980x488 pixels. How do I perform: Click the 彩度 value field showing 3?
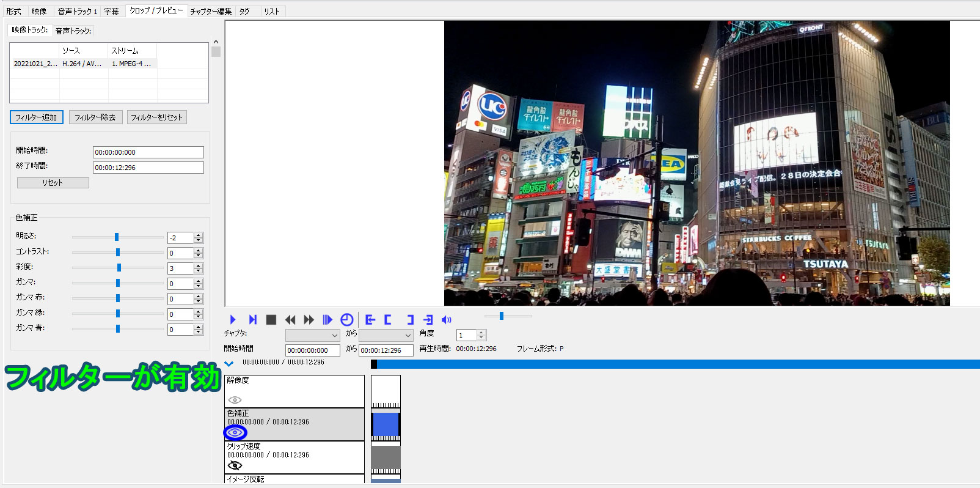[x=181, y=268]
